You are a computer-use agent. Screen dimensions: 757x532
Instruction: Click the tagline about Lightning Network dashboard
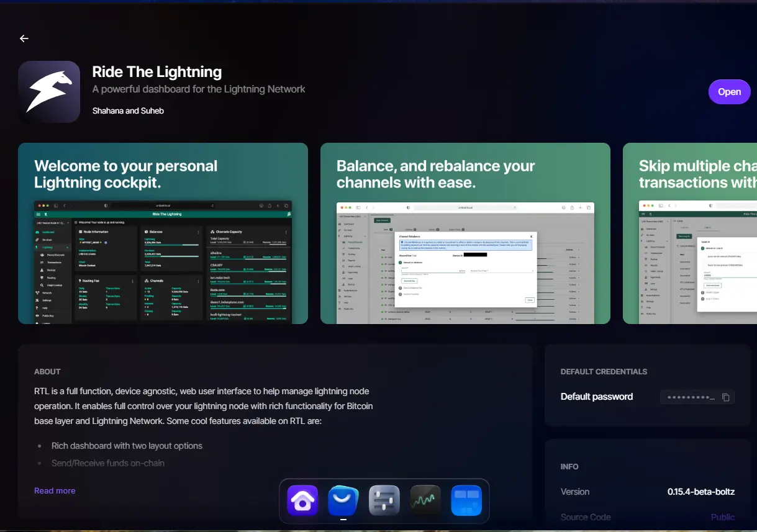[x=199, y=89]
